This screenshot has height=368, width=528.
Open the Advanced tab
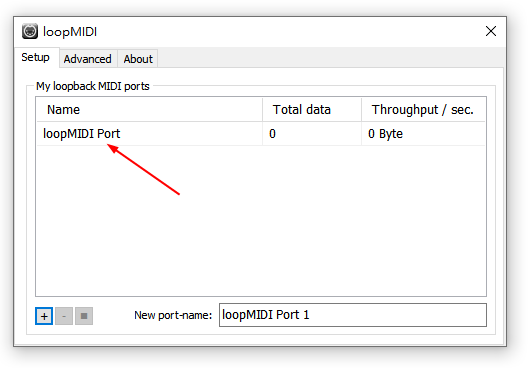click(88, 59)
